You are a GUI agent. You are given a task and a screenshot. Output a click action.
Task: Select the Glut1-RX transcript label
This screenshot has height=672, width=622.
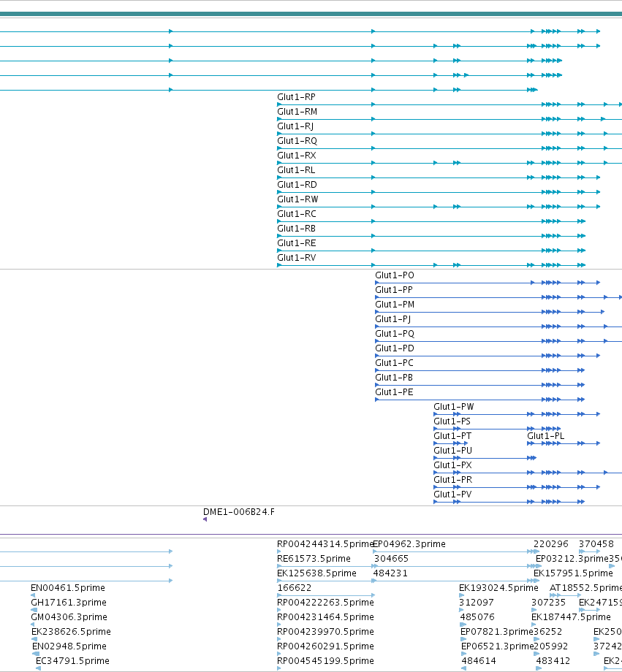click(x=297, y=156)
